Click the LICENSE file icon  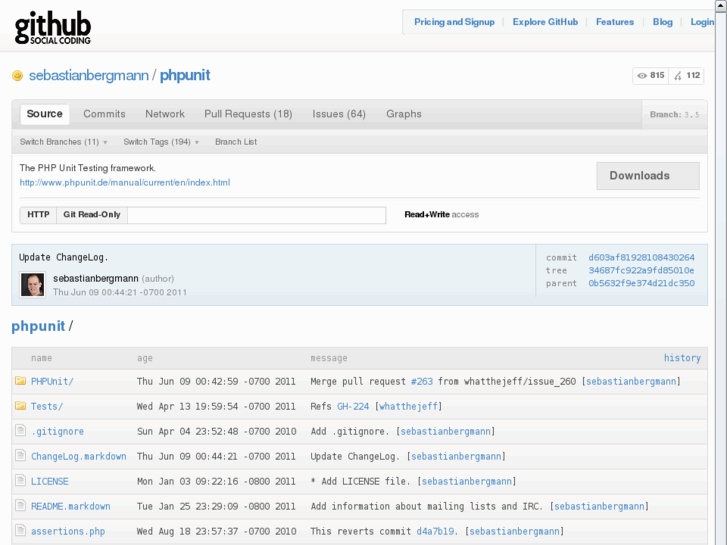coord(20,481)
